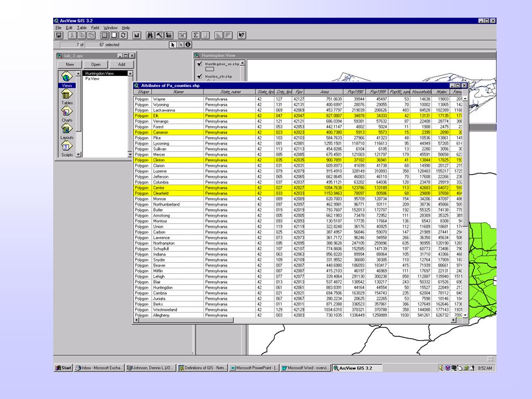Click the attribute table scroll-down arrow
Viewport: 532px width, 399px height.
[465, 315]
